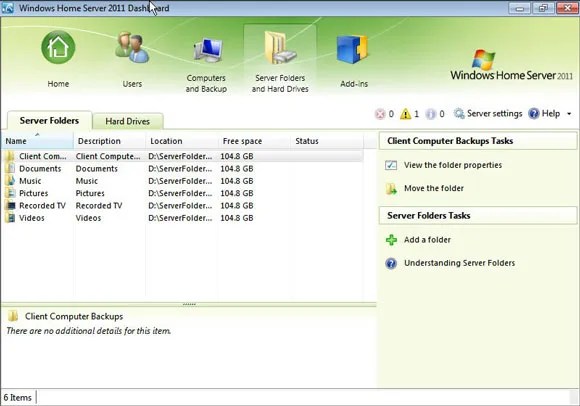
Task: Restore down the dashboard window
Action: 543,8
